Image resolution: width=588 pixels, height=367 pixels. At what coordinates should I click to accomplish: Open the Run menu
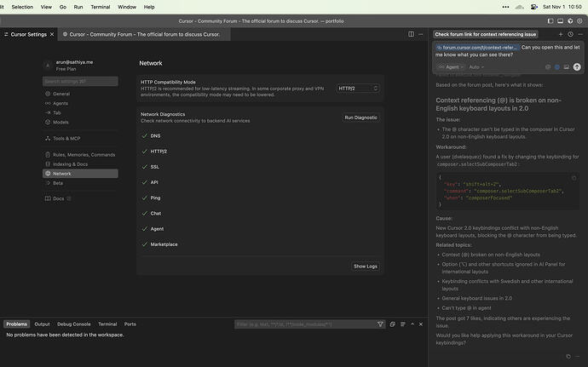click(x=78, y=7)
